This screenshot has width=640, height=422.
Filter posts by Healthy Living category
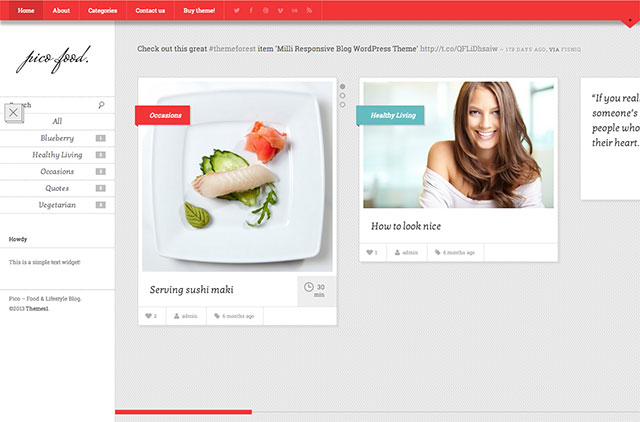(57, 155)
